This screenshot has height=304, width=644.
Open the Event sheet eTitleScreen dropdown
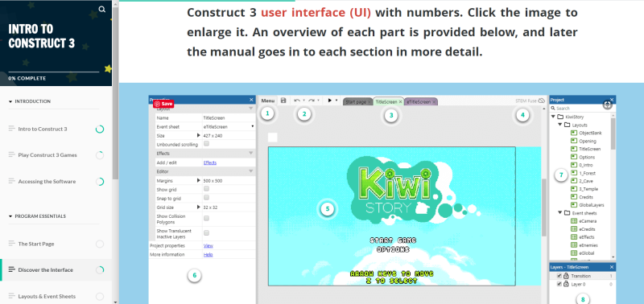coord(252,127)
